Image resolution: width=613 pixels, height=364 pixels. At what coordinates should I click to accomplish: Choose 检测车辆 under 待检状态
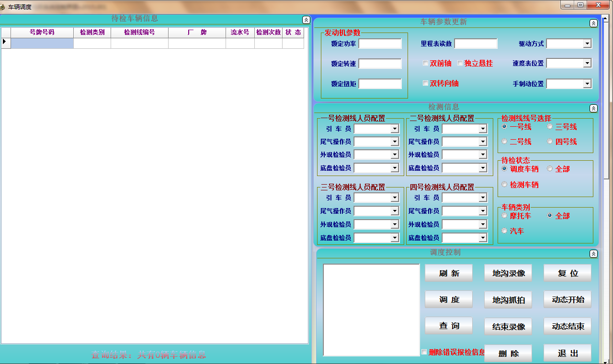click(x=504, y=185)
